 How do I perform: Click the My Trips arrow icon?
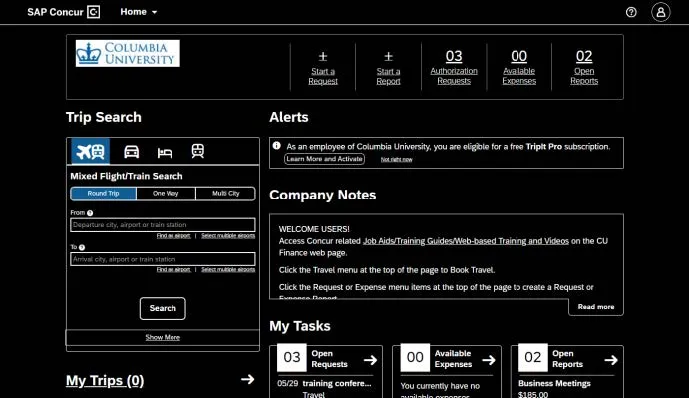pos(247,379)
